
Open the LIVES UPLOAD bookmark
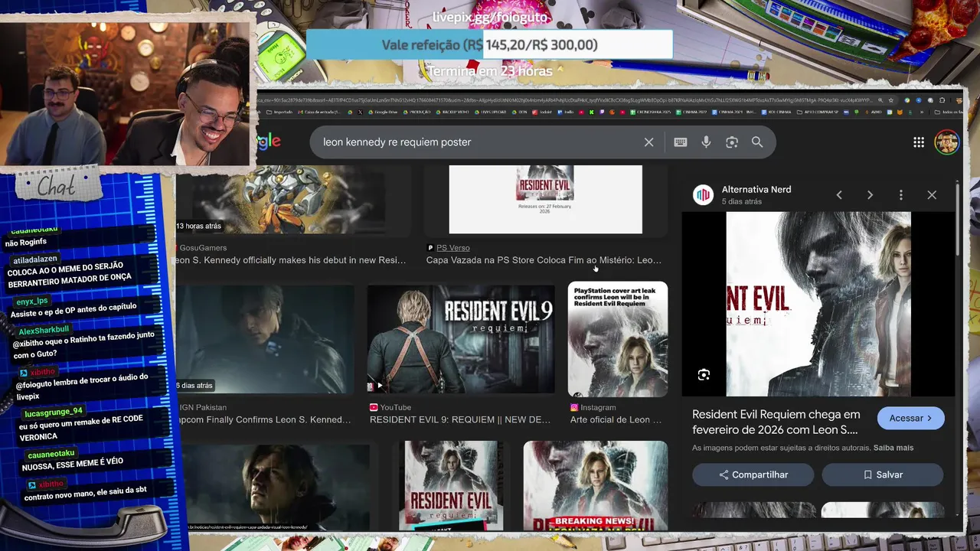coord(491,112)
